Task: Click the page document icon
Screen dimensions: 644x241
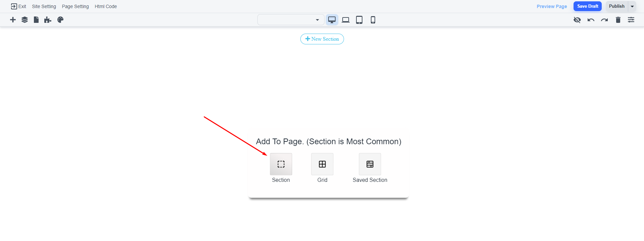Action: (x=36, y=20)
